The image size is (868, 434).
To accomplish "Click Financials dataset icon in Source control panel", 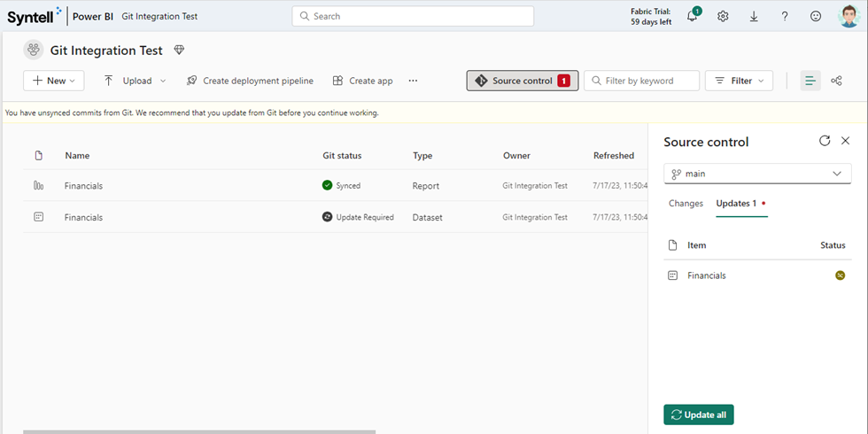I will (x=672, y=275).
